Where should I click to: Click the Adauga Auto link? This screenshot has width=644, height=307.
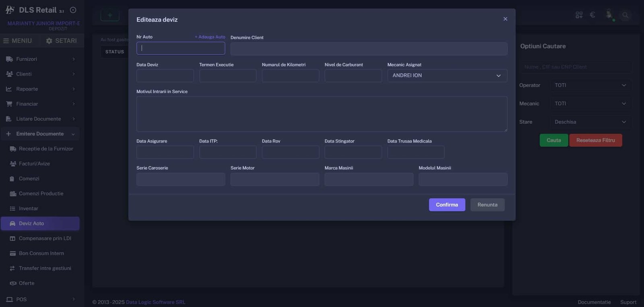click(210, 37)
